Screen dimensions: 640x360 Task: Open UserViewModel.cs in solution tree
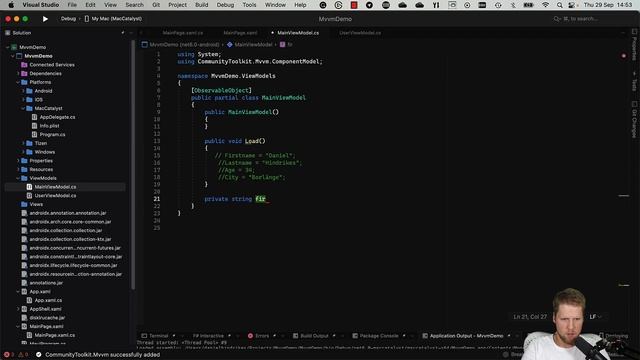coord(55,196)
